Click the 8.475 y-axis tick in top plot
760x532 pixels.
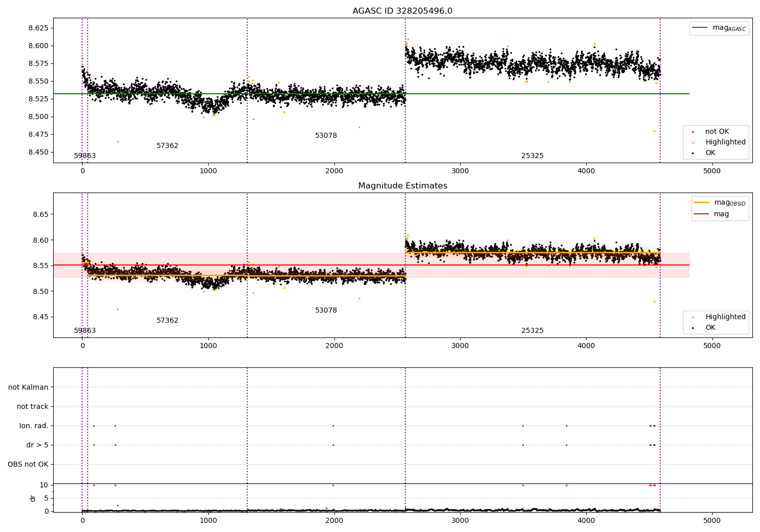tap(39, 135)
